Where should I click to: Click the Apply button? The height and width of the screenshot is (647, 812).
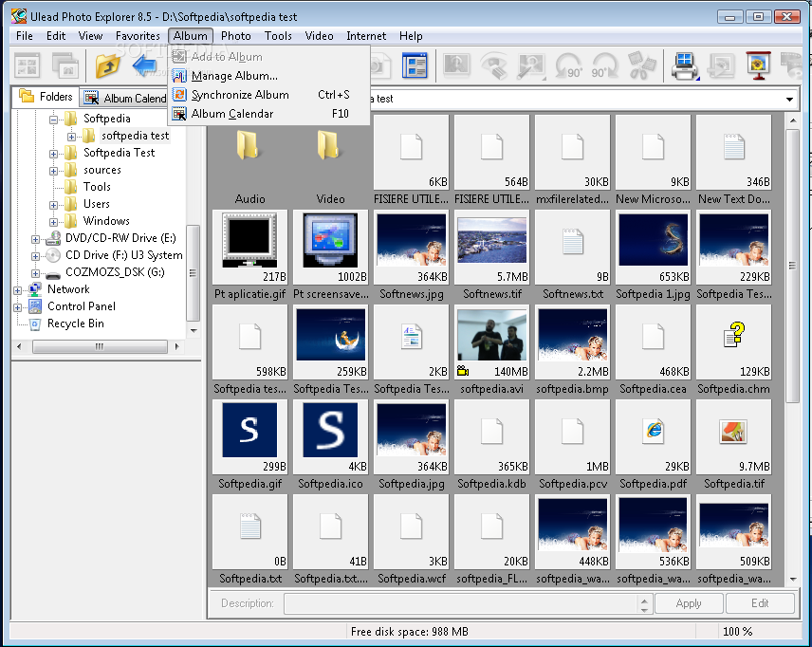coord(689,603)
